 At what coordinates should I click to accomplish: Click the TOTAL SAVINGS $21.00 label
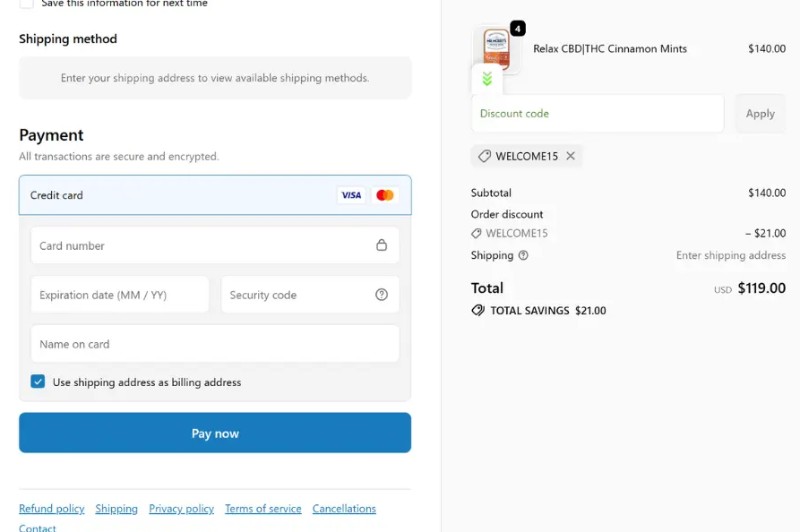(548, 310)
